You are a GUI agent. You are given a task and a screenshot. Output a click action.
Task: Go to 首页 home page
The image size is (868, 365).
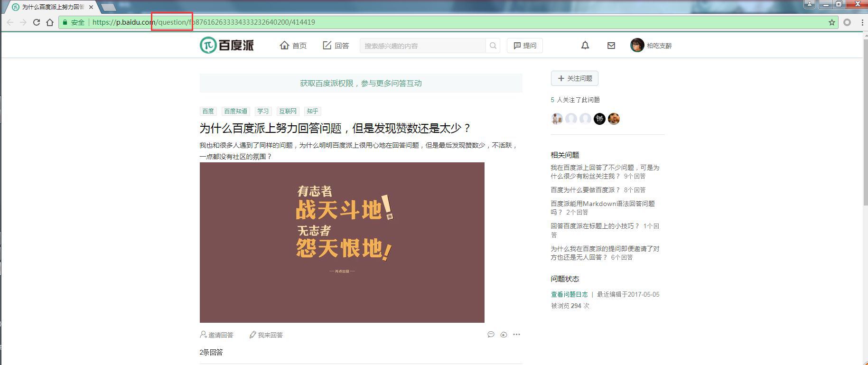point(293,46)
